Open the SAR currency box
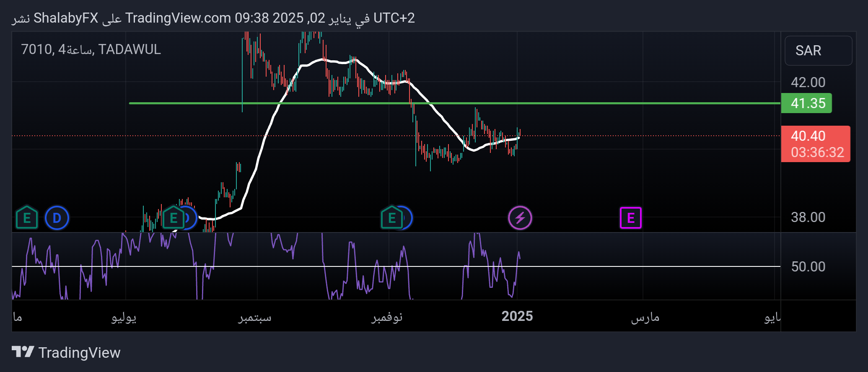The width and height of the screenshot is (868, 372). pos(818,51)
